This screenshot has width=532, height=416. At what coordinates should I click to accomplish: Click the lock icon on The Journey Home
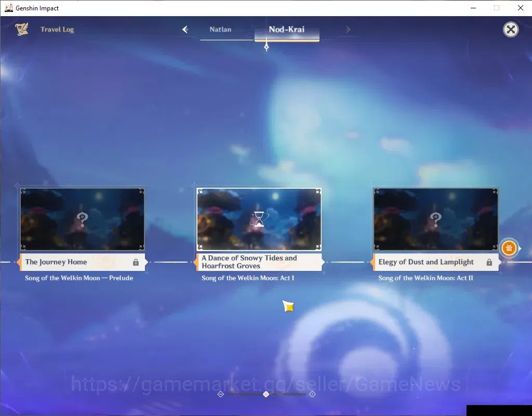pos(136,262)
